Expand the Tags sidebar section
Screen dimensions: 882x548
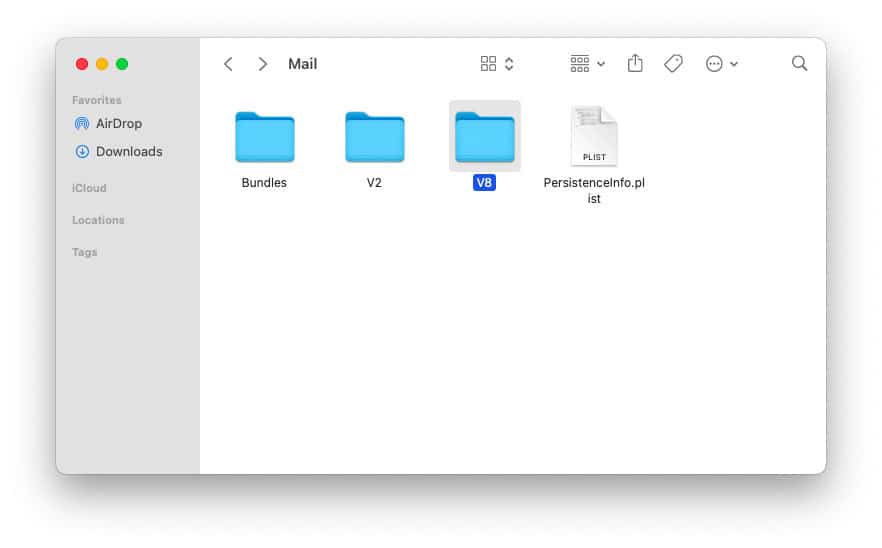(x=84, y=253)
